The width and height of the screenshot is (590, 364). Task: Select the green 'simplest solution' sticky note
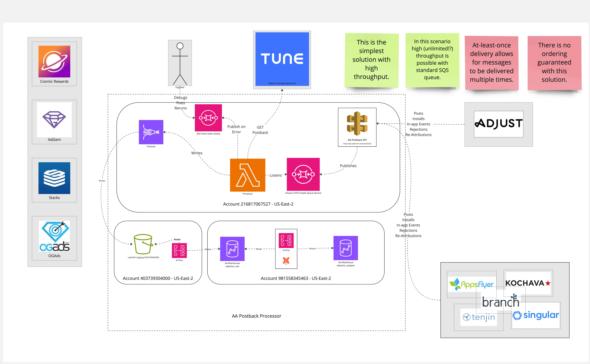click(371, 60)
